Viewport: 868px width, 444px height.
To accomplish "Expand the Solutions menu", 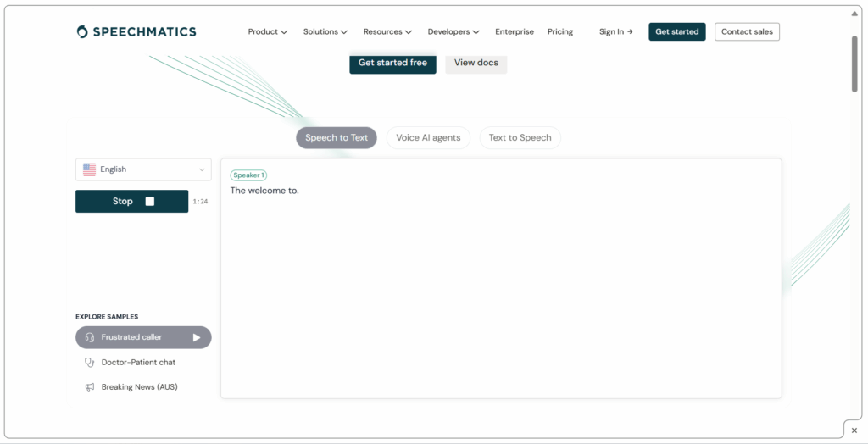I will [x=325, y=31].
